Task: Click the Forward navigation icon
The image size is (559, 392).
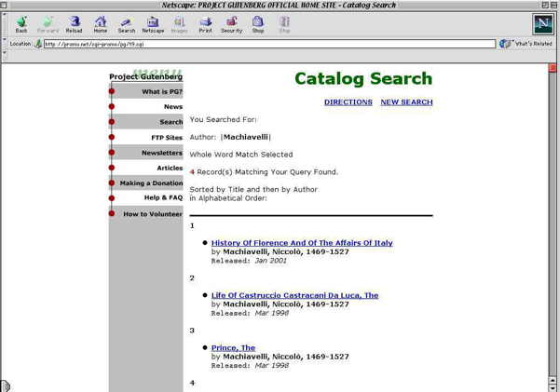Action: pos(48,24)
